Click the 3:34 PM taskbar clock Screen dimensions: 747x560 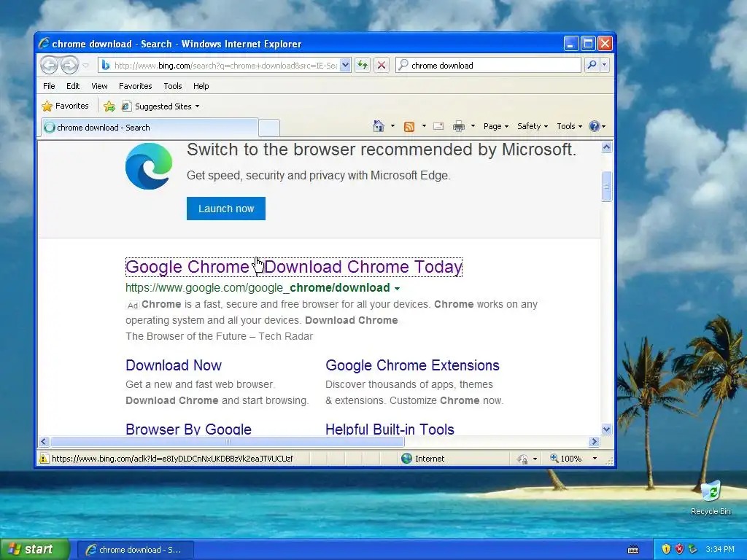click(x=720, y=549)
